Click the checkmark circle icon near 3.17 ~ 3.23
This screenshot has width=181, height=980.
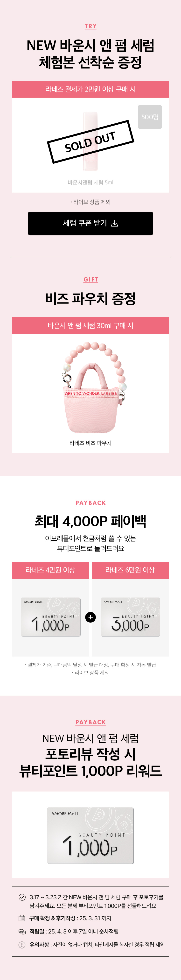(x=22, y=897)
